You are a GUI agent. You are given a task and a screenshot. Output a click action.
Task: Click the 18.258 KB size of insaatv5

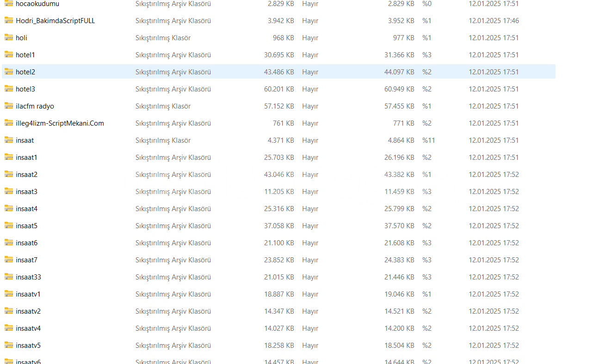point(279,346)
